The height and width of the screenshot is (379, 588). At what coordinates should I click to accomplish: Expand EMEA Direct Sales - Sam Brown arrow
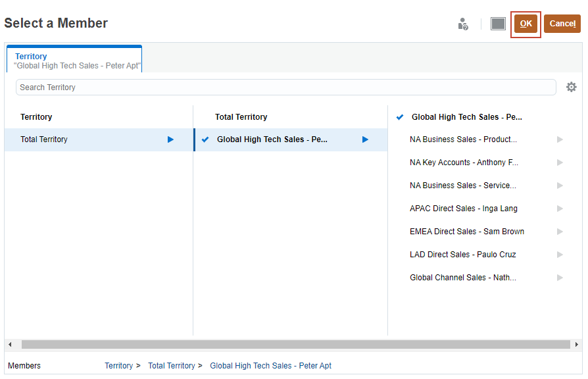[x=560, y=232]
